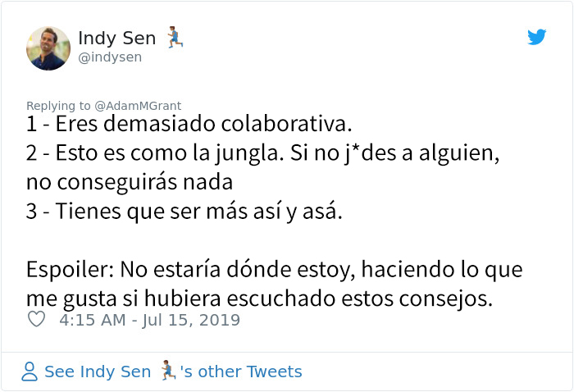The width and height of the screenshot is (574, 392).
Task: Open See Indy Sen's other Tweets
Action: [173, 371]
